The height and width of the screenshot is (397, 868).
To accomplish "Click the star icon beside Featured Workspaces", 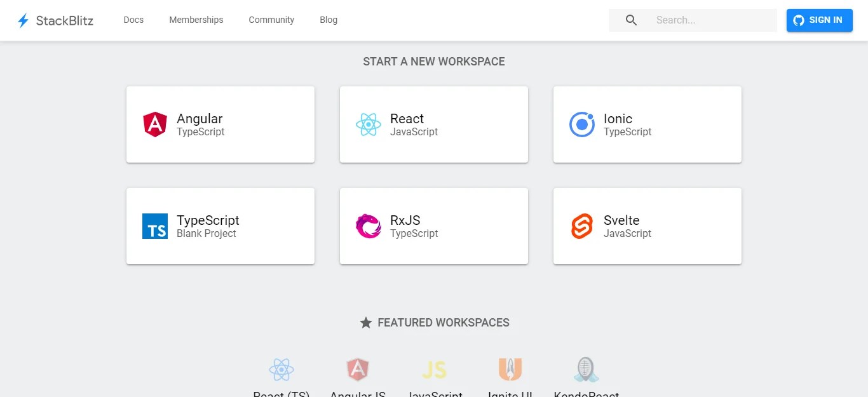I will pyautogui.click(x=366, y=323).
